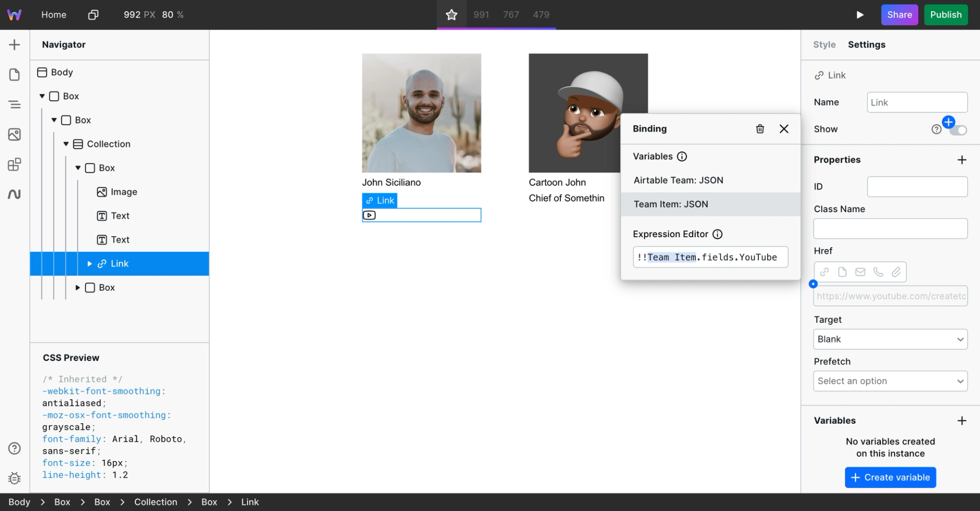
Task: Open the Add element plus icon in left sidebar
Action: pyautogui.click(x=14, y=45)
